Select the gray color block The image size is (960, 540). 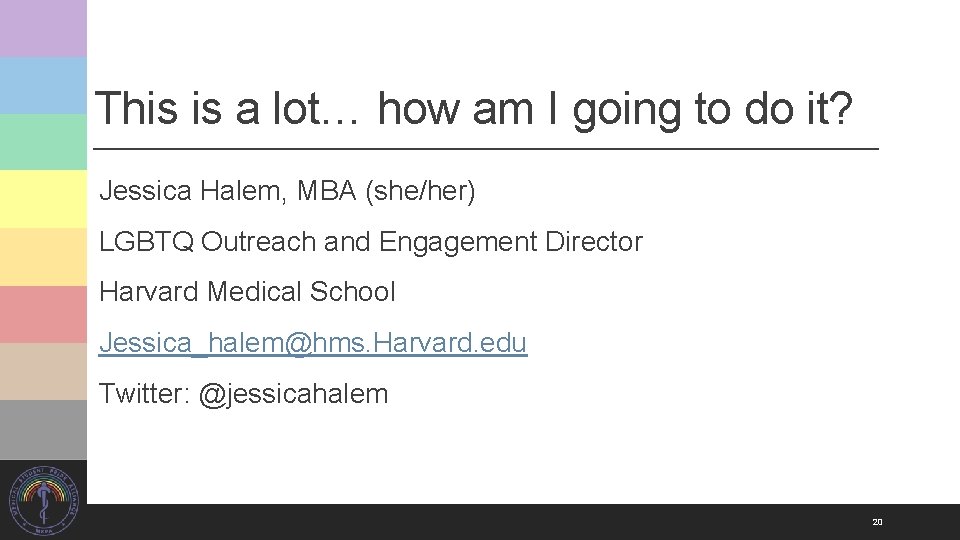pyautogui.click(x=43, y=429)
